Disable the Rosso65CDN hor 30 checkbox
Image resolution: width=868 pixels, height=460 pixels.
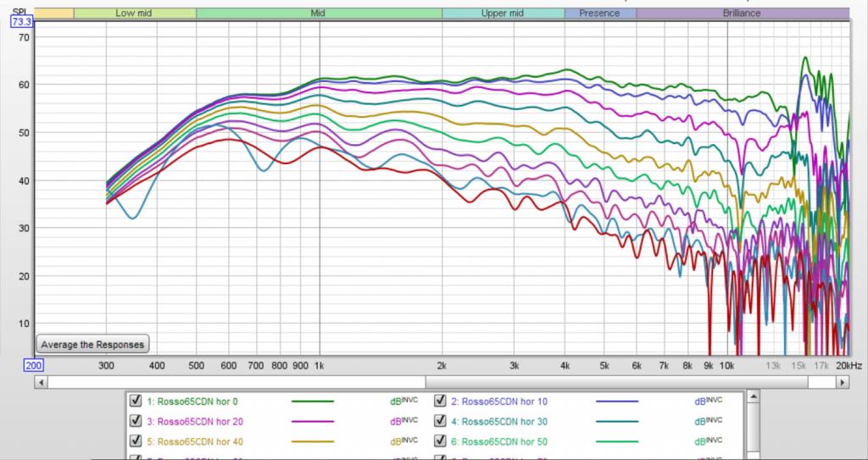pos(440,421)
